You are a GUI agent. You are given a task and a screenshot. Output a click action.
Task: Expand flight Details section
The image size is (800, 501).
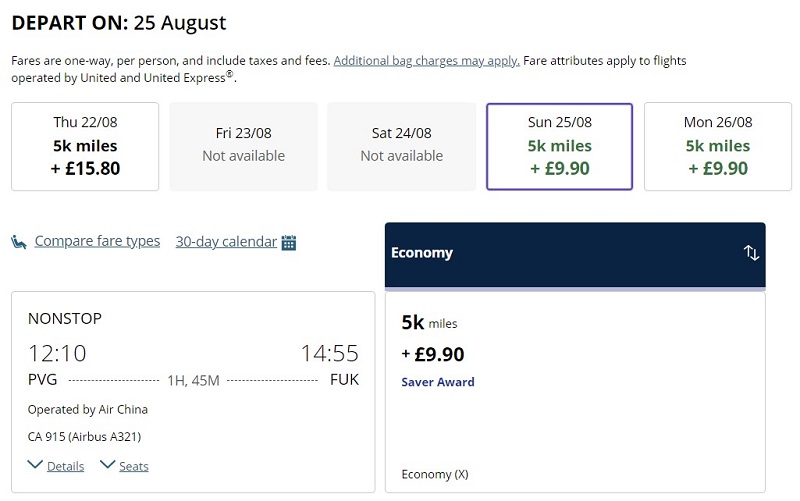click(65, 466)
